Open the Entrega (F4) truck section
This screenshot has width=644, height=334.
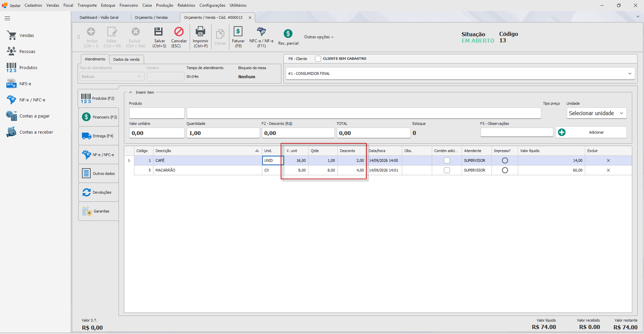coord(98,136)
